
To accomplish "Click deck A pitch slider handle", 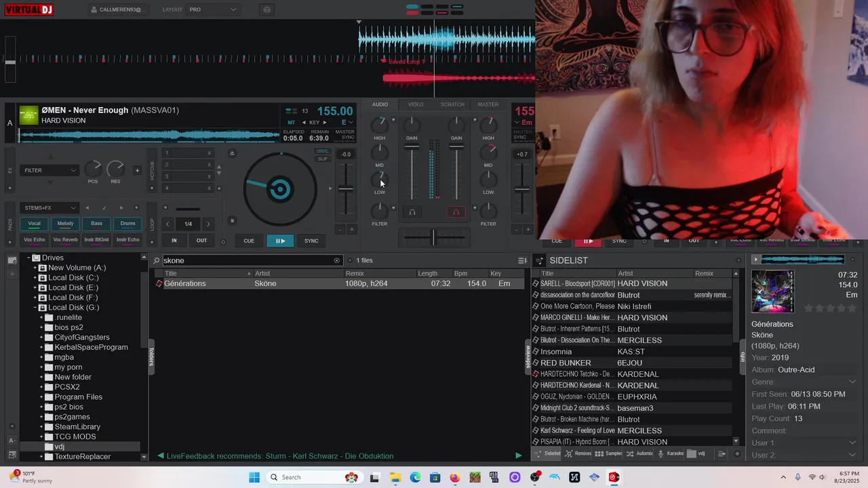I will click(346, 188).
